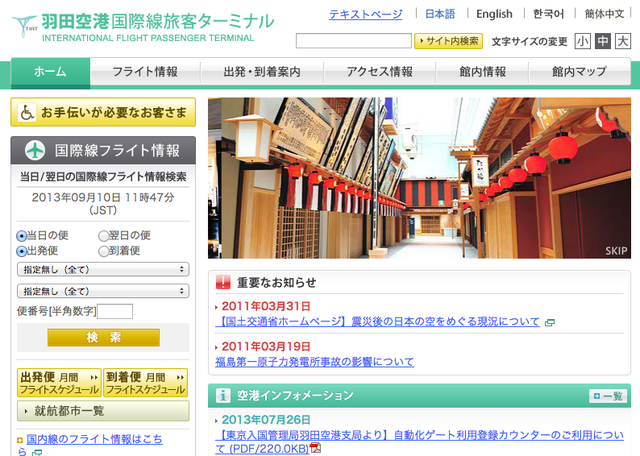Open the フライト情報 tab
The height and width of the screenshot is (456, 640).
pyautogui.click(x=145, y=72)
